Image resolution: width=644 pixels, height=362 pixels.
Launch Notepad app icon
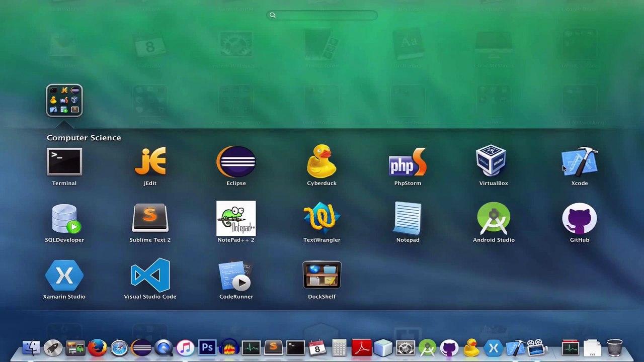click(408, 218)
